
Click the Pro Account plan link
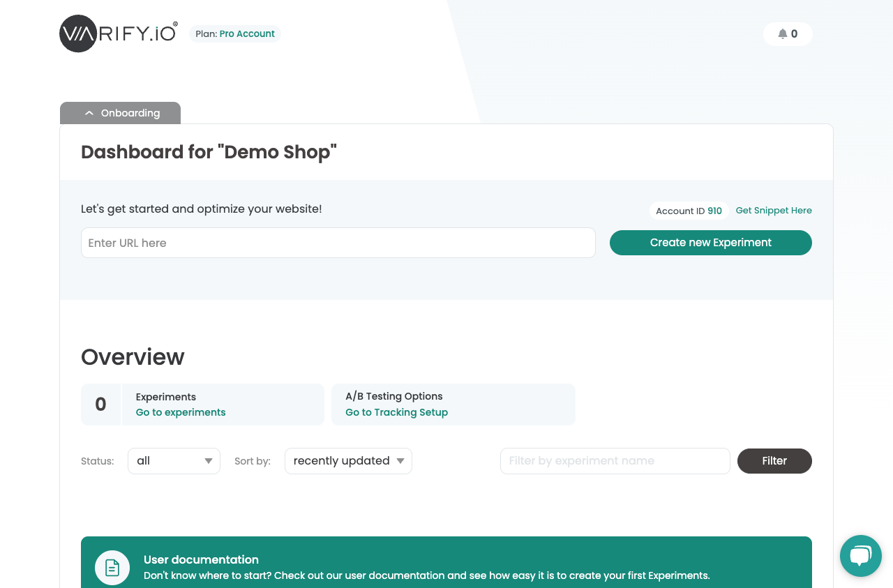coord(247,34)
